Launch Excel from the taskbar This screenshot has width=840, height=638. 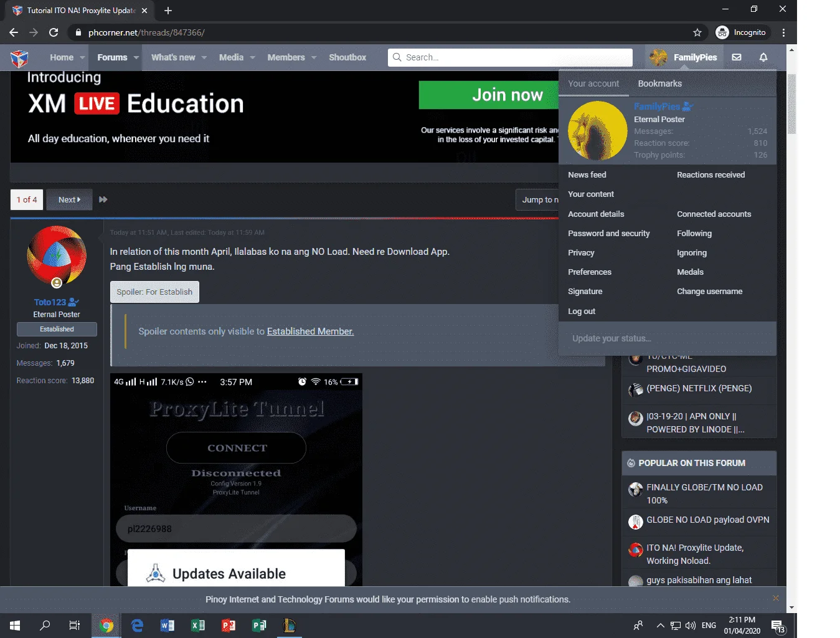click(198, 626)
